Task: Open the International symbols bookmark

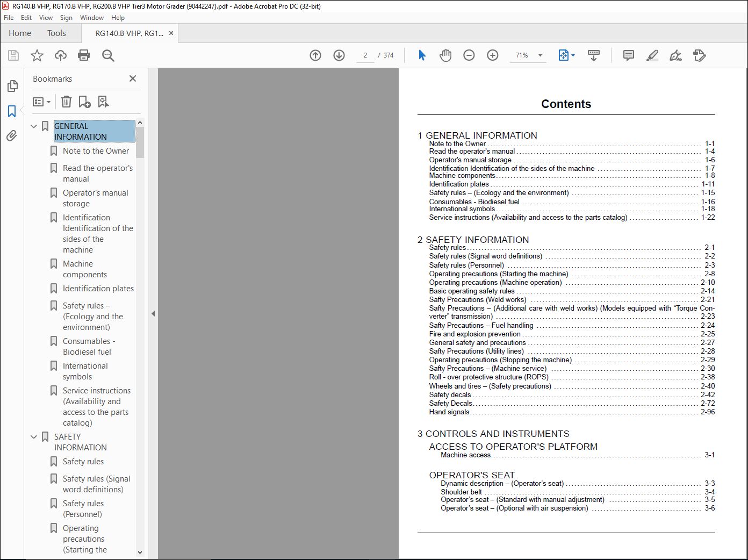Action: [85, 371]
